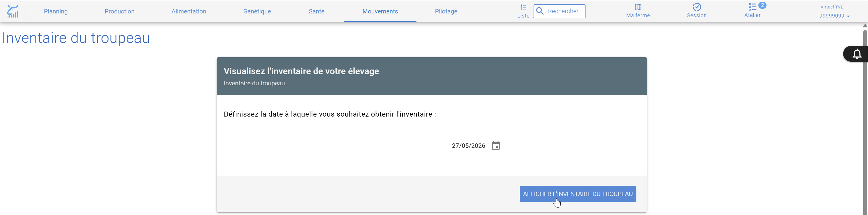Click the Atelier badge showing 2
Screen dimensions: 868x215
click(762, 5)
